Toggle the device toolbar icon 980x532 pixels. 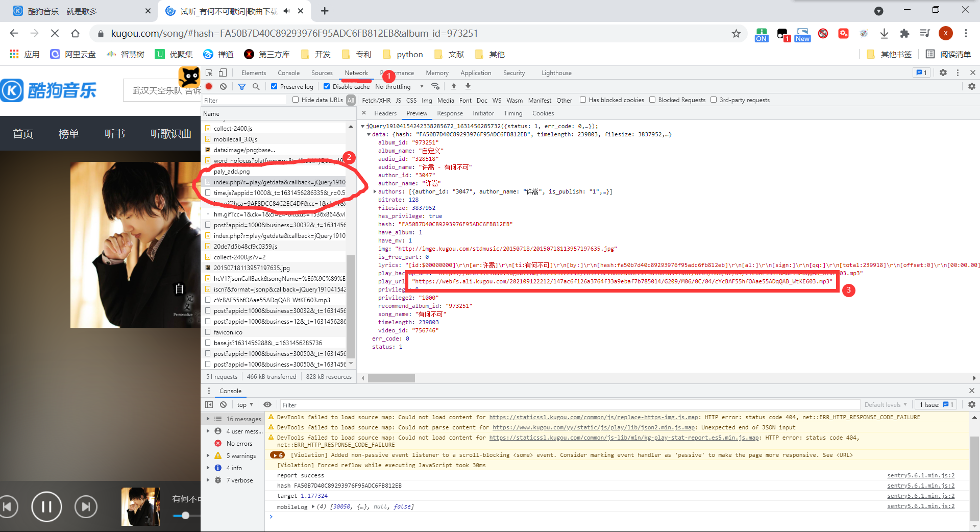coord(223,73)
